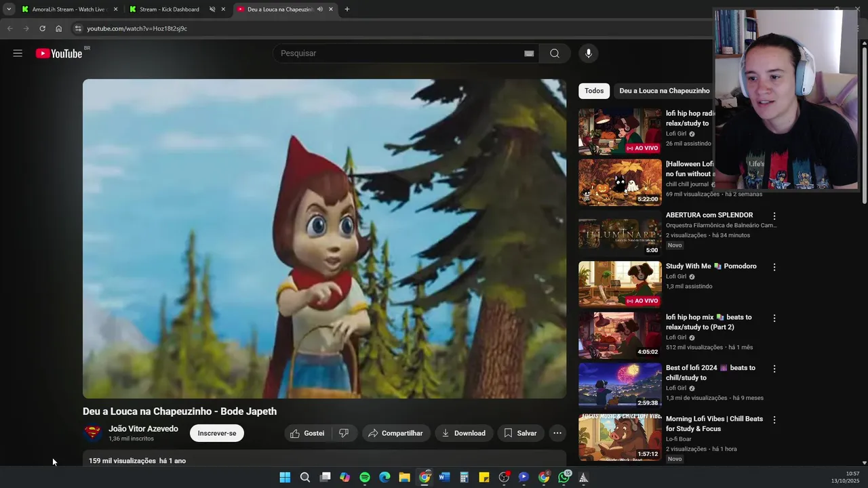
Task: Dislike the video with thumbs-down
Action: click(x=344, y=433)
